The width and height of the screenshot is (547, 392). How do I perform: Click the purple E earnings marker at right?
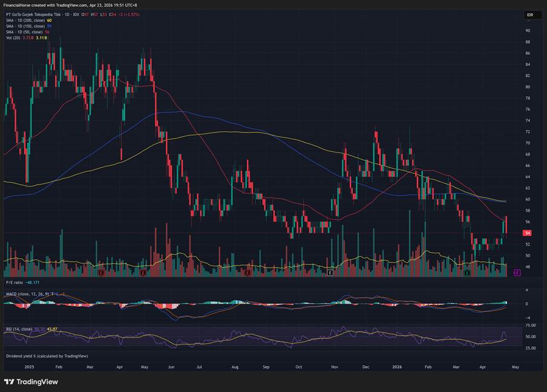coord(517,273)
